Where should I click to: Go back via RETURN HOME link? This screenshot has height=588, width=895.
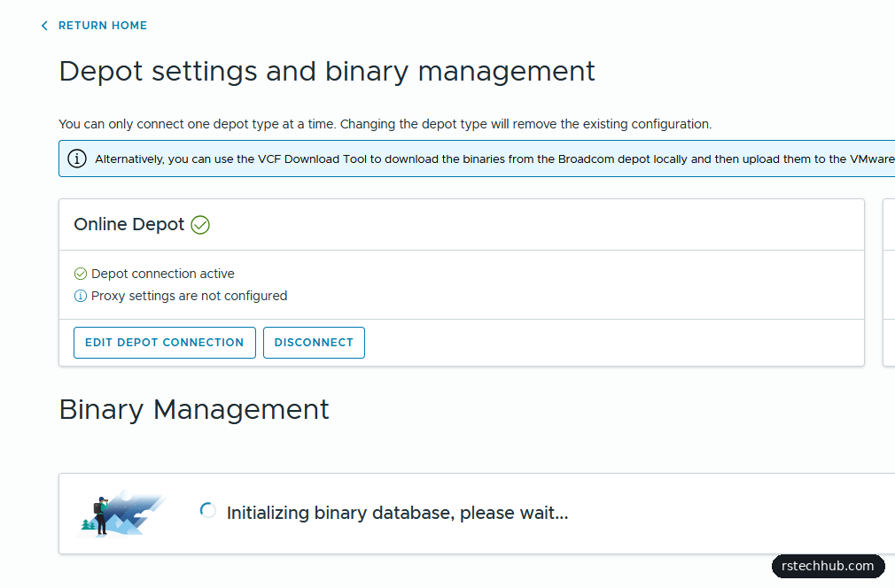click(103, 26)
